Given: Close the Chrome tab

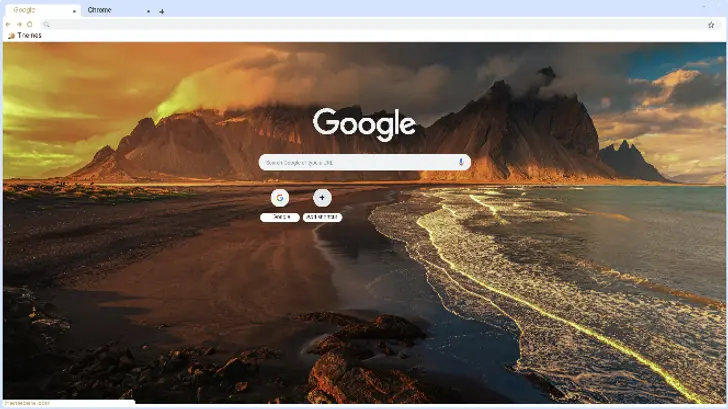Looking at the screenshot, I should point(149,11).
